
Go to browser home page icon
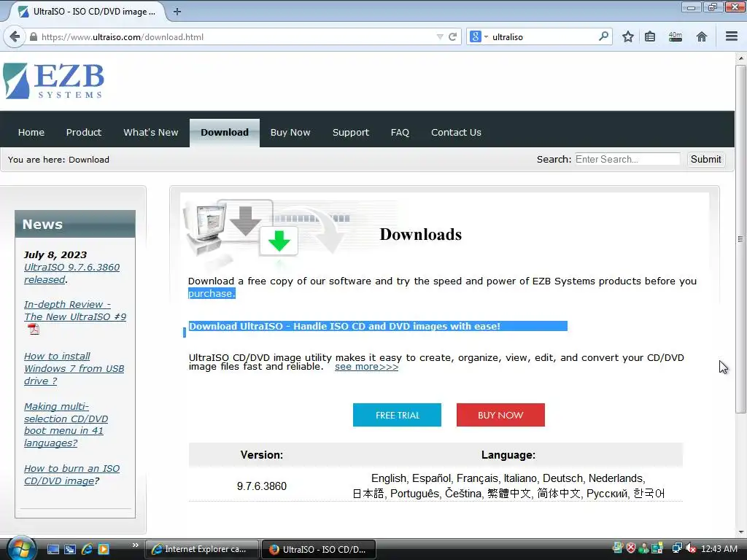[x=701, y=36]
